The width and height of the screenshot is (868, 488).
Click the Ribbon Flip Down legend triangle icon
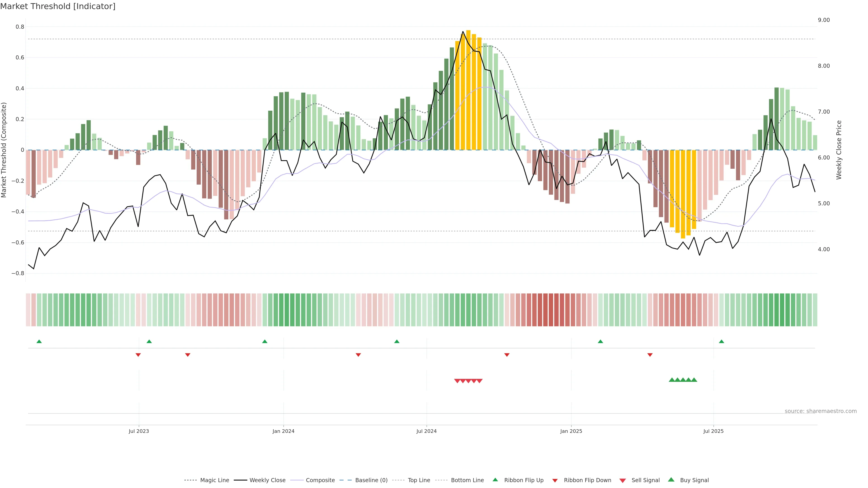[555, 480]
